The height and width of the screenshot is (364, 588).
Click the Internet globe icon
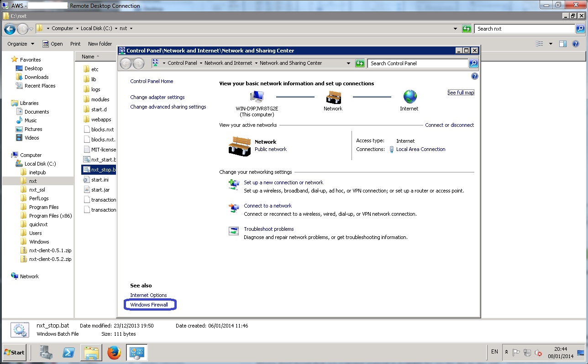pyautogui.click(x=410, y=97)
